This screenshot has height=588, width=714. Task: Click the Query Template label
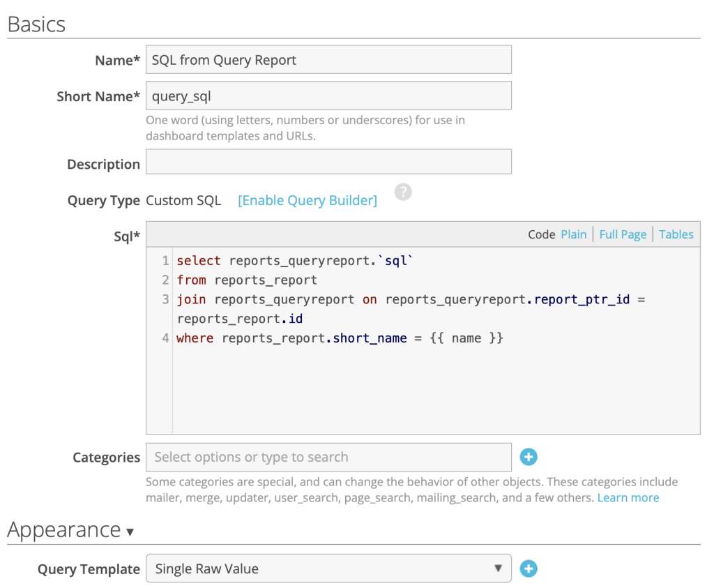coord(89,569)
